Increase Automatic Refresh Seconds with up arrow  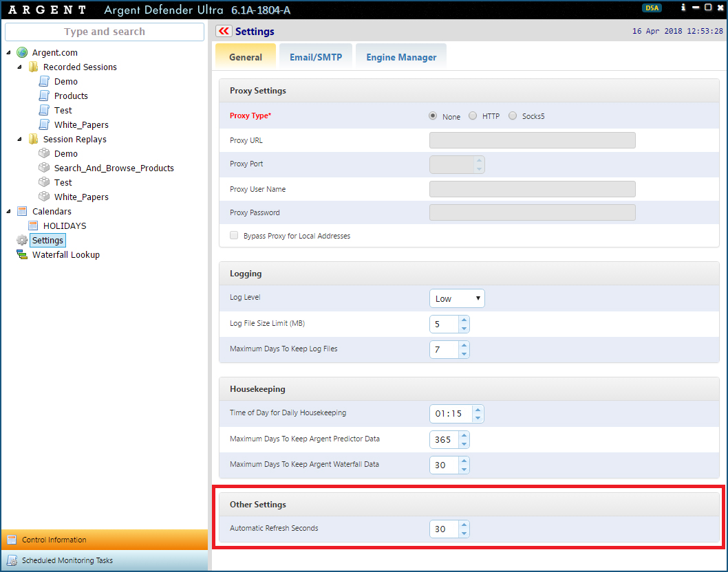click(x=464, y=525)
